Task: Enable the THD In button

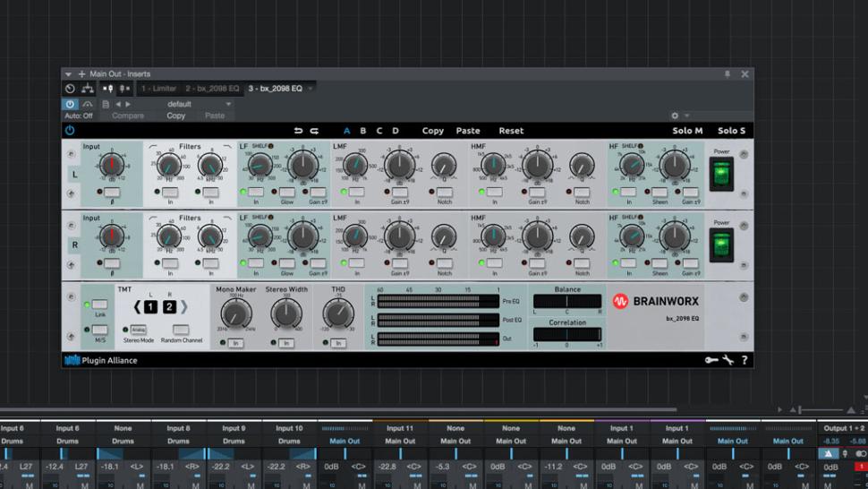Action: 338,343
